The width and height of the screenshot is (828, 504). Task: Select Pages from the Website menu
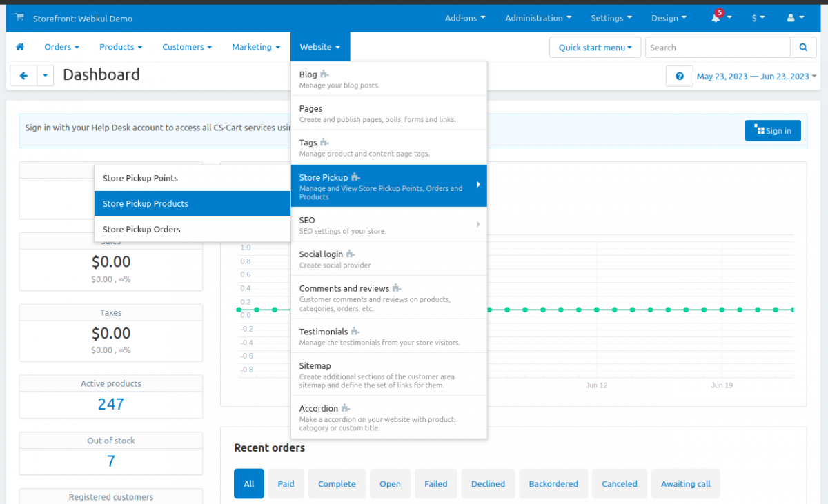[389, 113]
